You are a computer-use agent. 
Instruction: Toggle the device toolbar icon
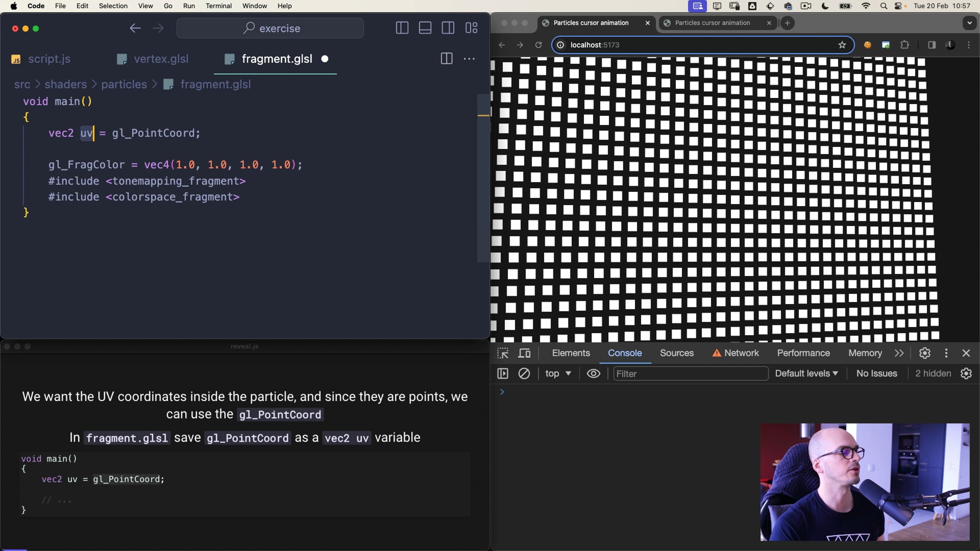pos(524,353)
